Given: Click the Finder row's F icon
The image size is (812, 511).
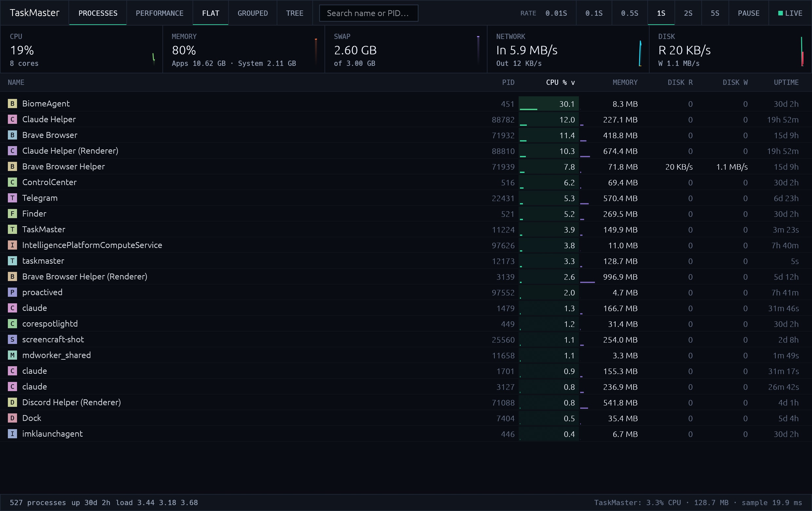Looking at the screenshot, I should pos(12,214).
